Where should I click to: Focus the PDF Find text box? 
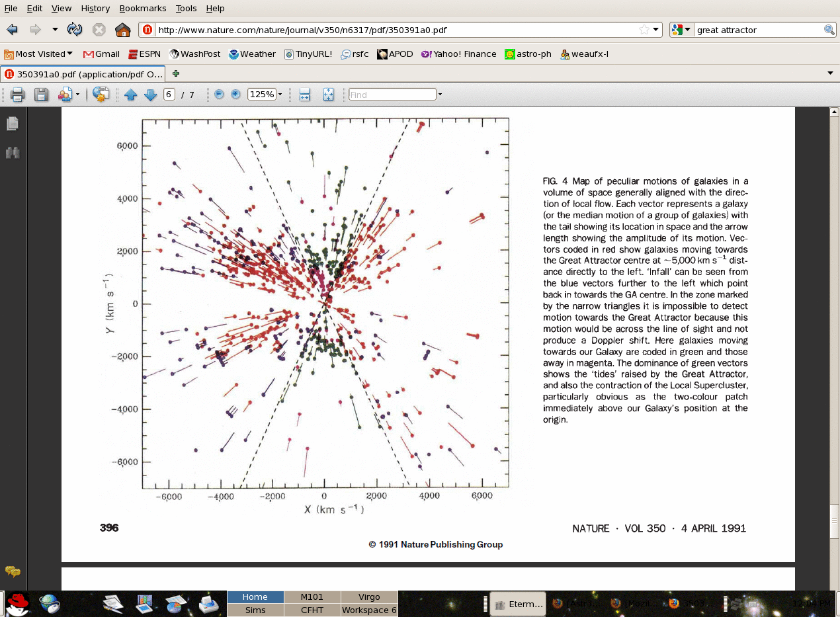[392, 95]
